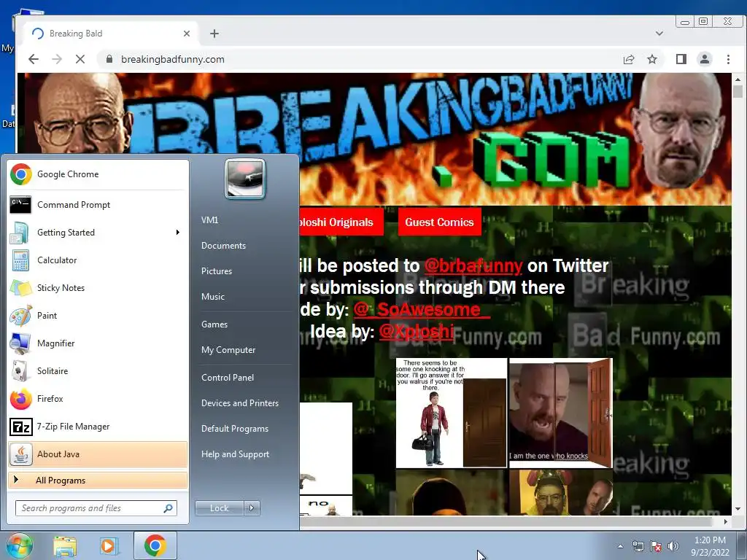
Task: Click taskbar clock showing 1:20 PM
Action: (710, 546)
